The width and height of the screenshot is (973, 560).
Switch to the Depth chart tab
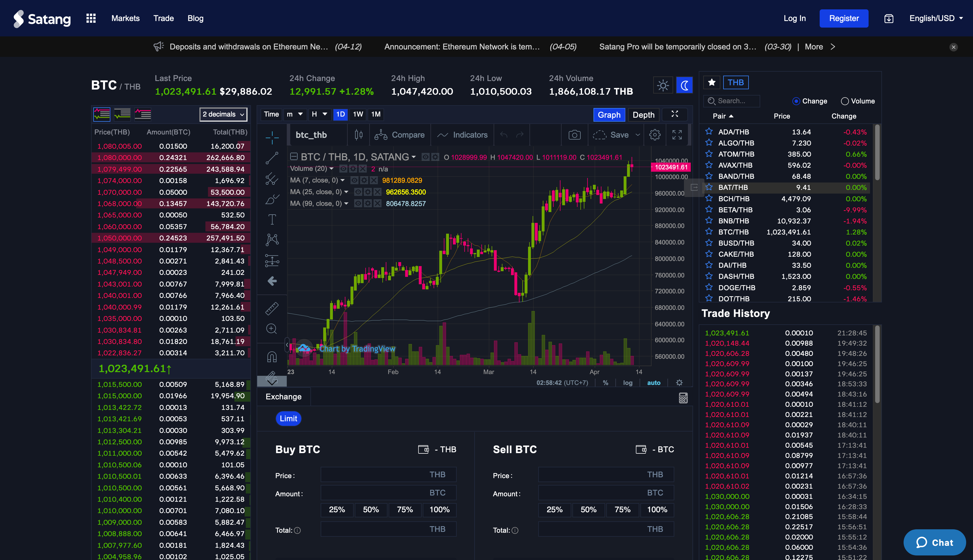(643, 115)
